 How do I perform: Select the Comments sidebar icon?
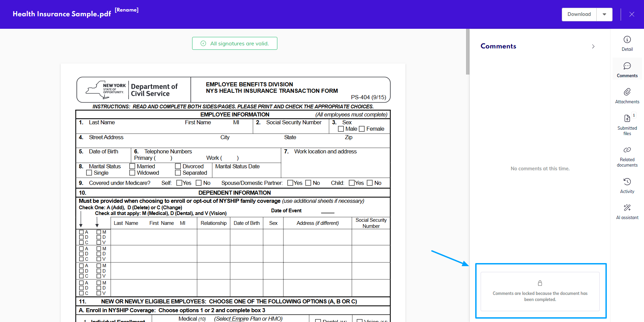pos(627,66)
